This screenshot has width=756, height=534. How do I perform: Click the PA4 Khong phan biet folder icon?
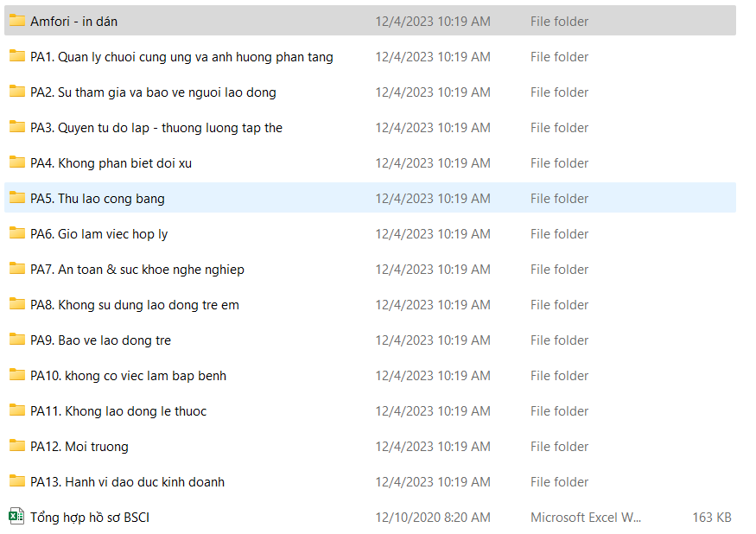(17, 162)
